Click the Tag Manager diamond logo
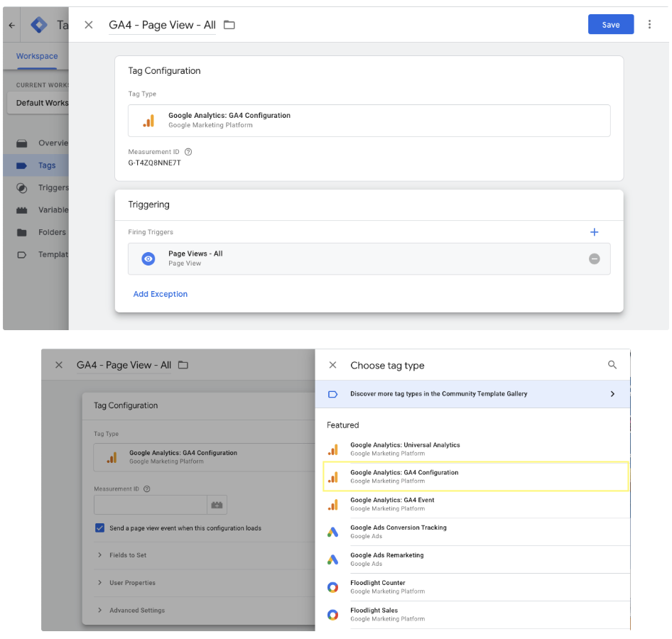Viewport: 672px width, 639px height. coord(39,25)
